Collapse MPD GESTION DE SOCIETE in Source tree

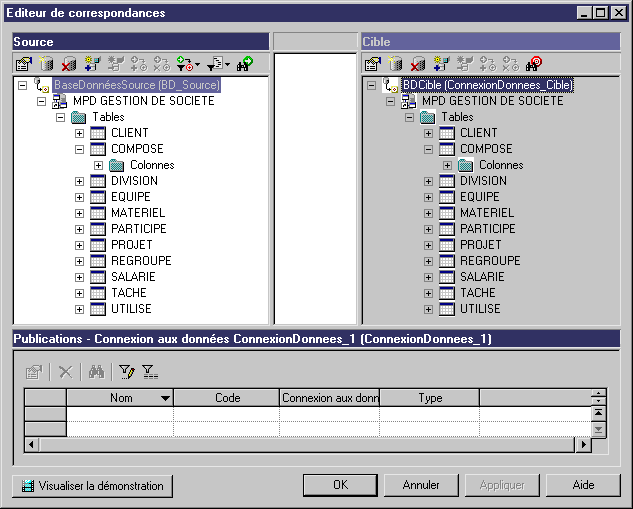click(42, 101)
